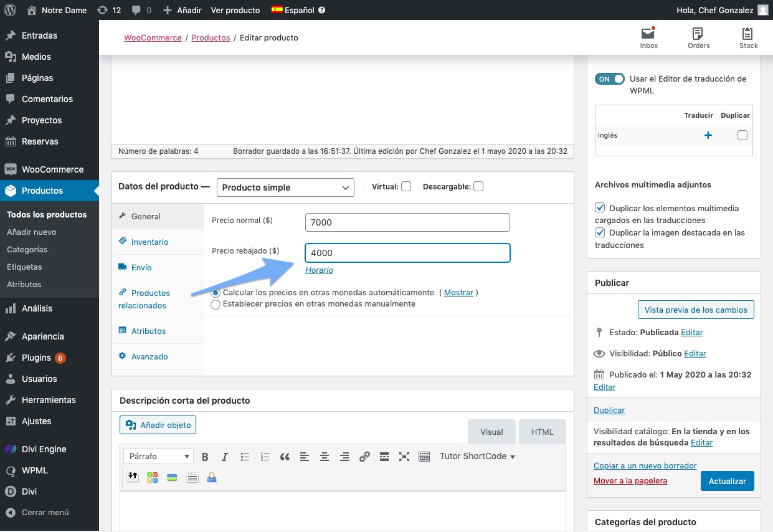This screenshot has height=532, width=773.
Task: Open the Producto simple type dropdown
Action: pos(285,188)
